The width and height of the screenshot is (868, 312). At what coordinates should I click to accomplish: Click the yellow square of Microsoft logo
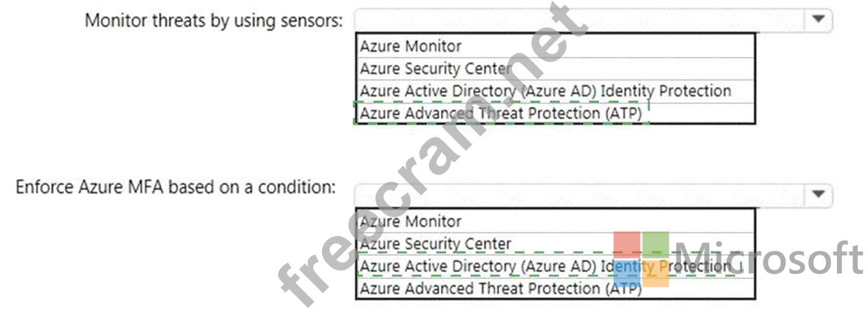(x=656, y=274)
